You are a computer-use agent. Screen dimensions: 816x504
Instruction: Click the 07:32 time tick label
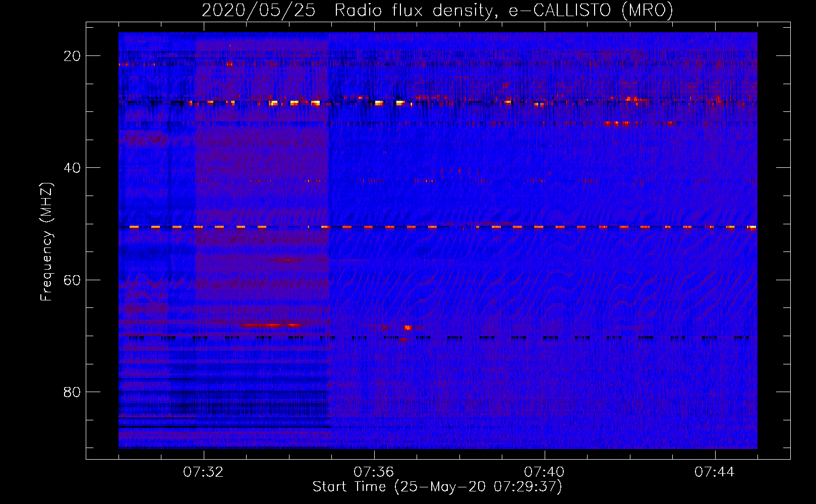[203, 472]
